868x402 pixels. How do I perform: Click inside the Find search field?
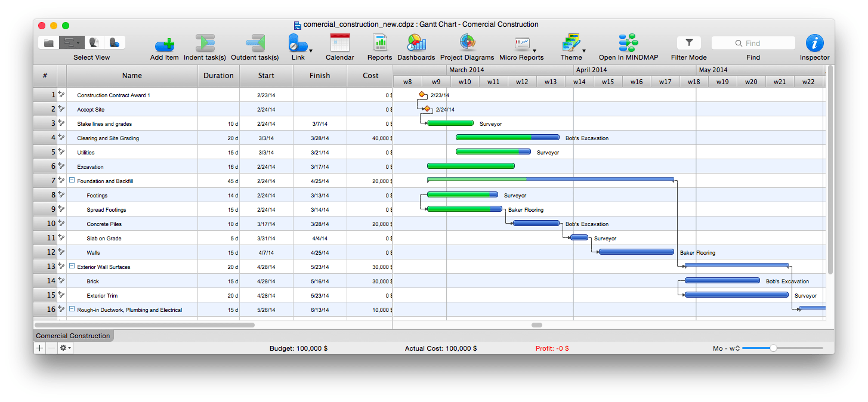pyautogui.click(x=753, y=42)
